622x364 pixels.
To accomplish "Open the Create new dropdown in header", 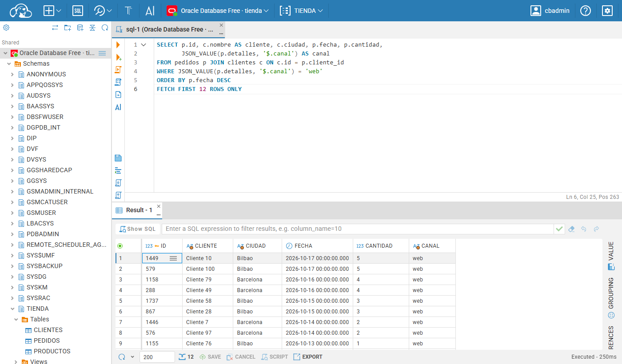I will (x=52, y=11).
